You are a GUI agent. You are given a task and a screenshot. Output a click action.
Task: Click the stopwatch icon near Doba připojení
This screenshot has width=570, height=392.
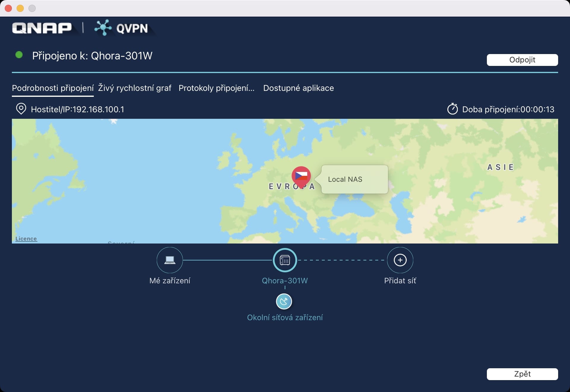point(452,109)
